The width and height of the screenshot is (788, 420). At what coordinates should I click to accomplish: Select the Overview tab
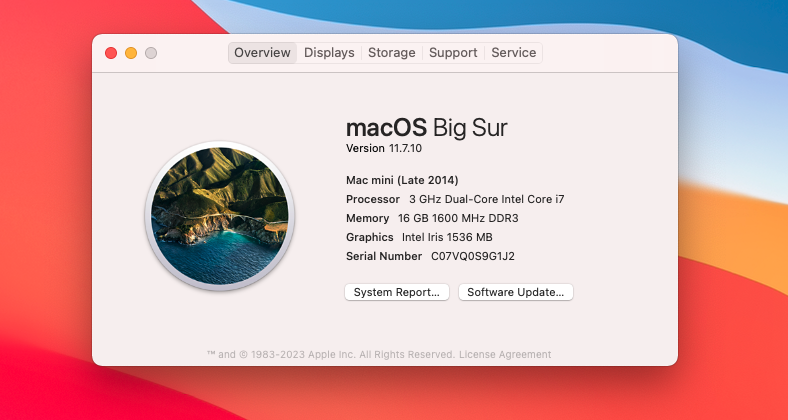[x=262, y=53]
